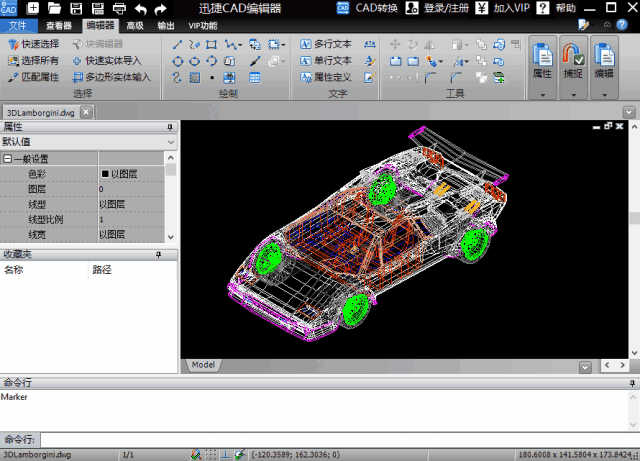This screenshot has height=461, width=640.
Task: Select the Point drawing tool
Action: (212, 78)
